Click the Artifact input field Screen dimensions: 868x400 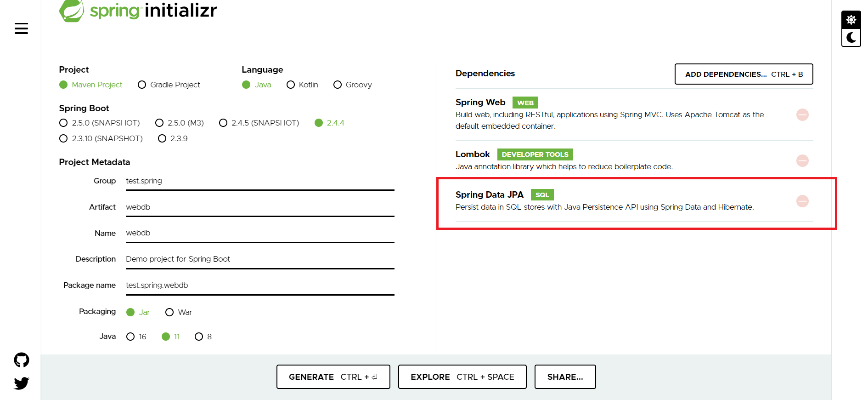pyautogui.click(x=260, y=207)
